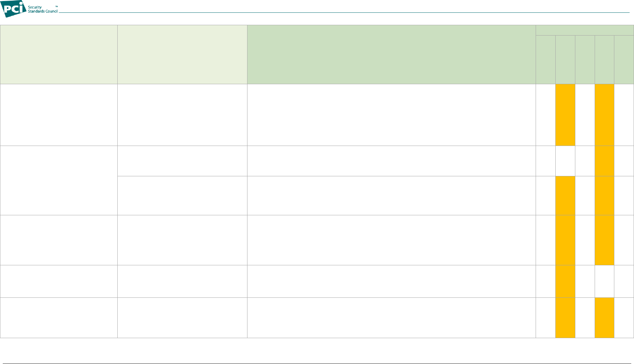Click the bottom-row yellow cell in second narrow column

(x=565, y=318)
